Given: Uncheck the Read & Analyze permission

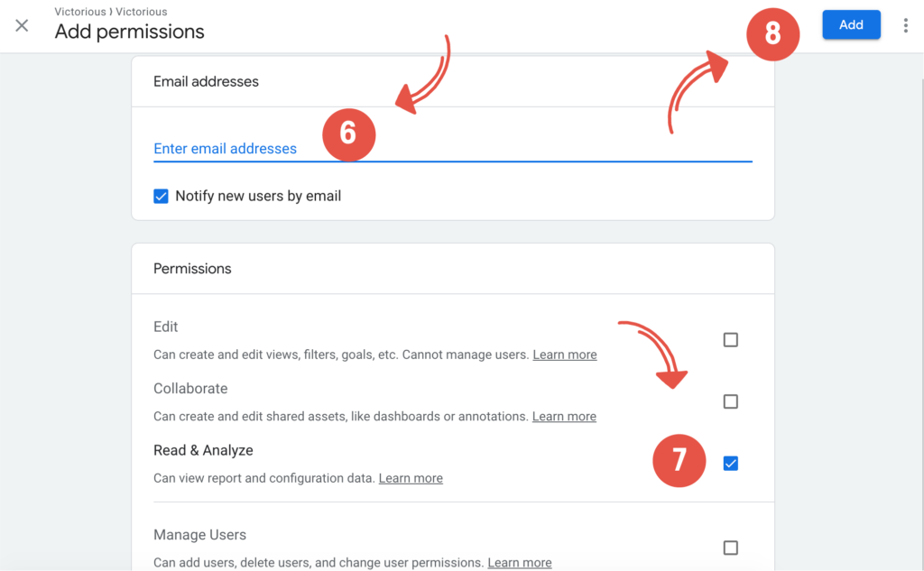Looking at the screenshot, I should click(x=731, y=464).
